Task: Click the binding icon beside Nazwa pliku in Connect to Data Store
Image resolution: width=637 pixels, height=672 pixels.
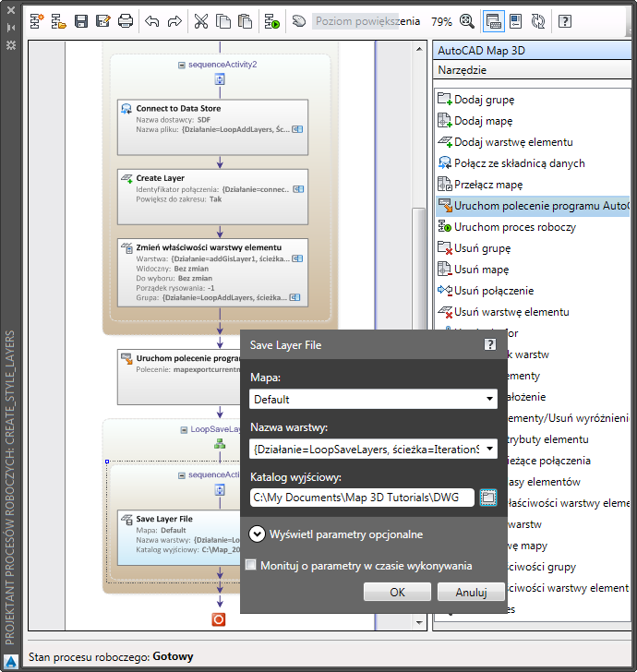Action: pyautogui.click(x=297, y=129)
